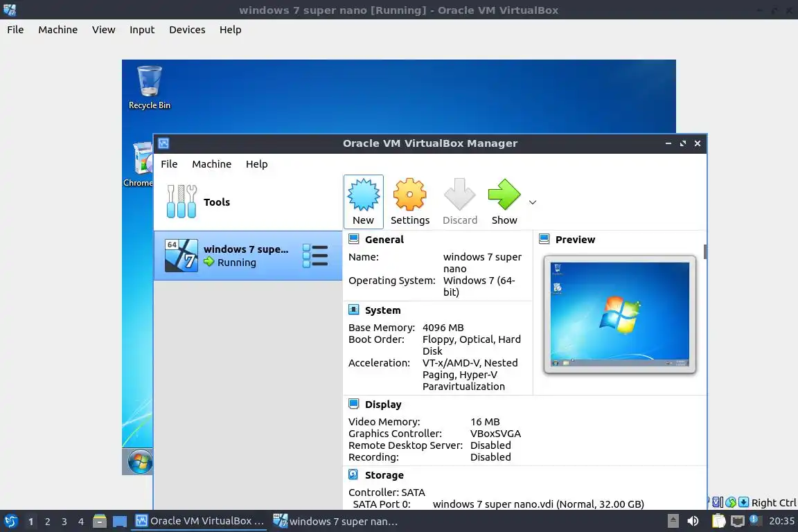
Task: Click the General section title link
Action: pos(384,239)
